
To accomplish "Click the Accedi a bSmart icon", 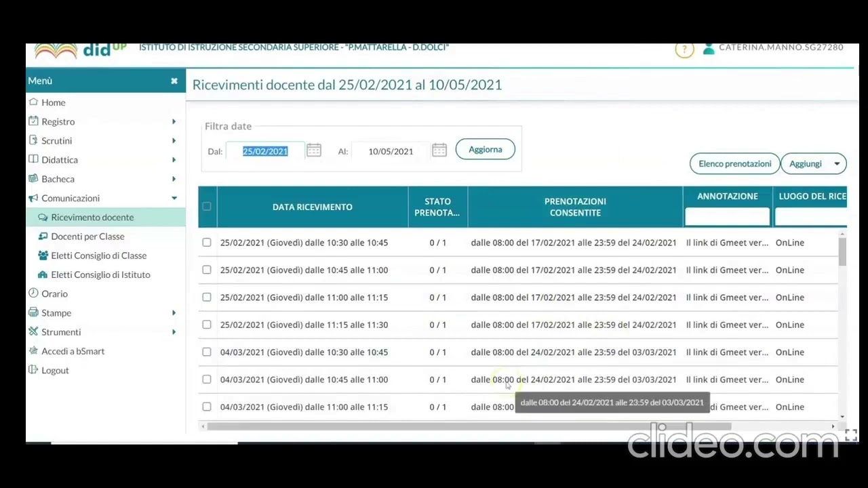I will point(33,351).
